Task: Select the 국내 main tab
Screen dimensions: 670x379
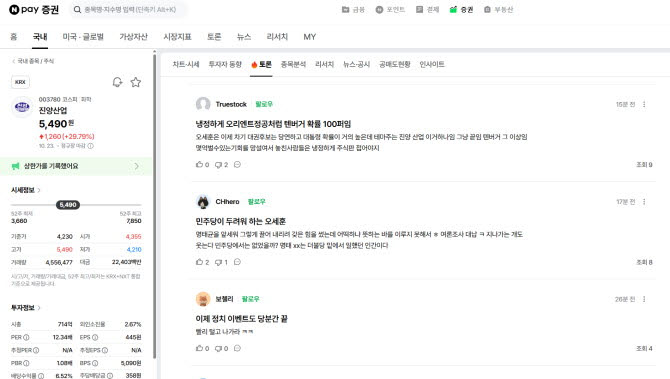Action: click(x=40, y=37)
